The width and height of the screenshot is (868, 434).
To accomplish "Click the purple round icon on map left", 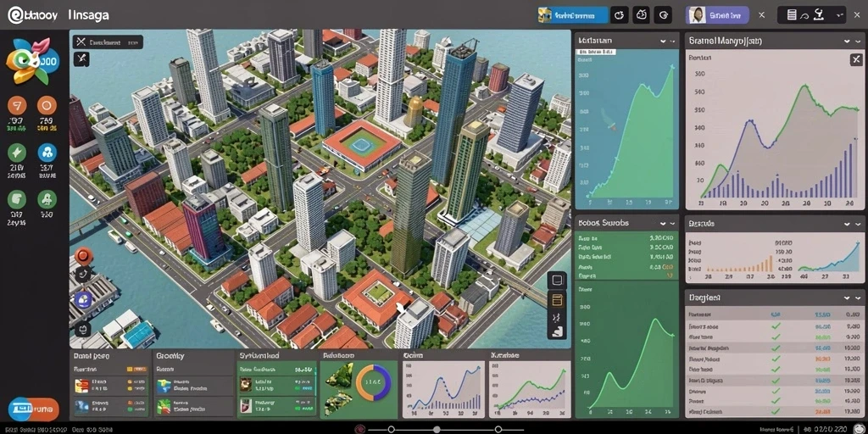I will 83,301.
